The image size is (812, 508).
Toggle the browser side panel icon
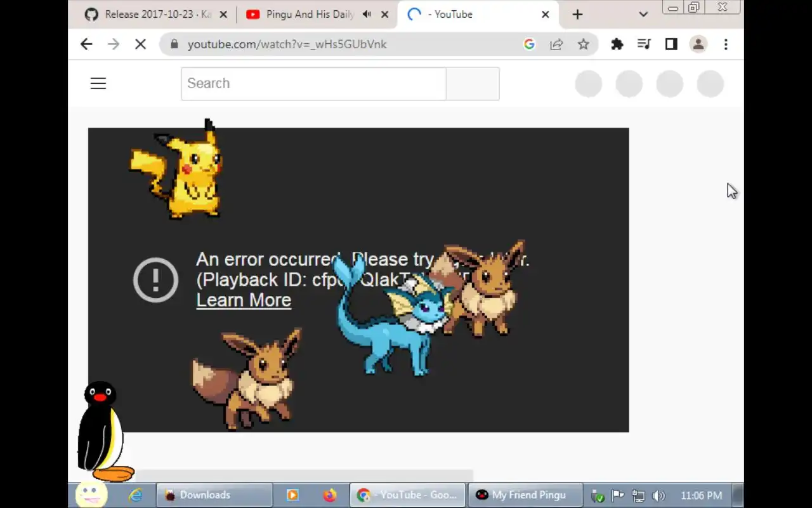coord(671,44)
